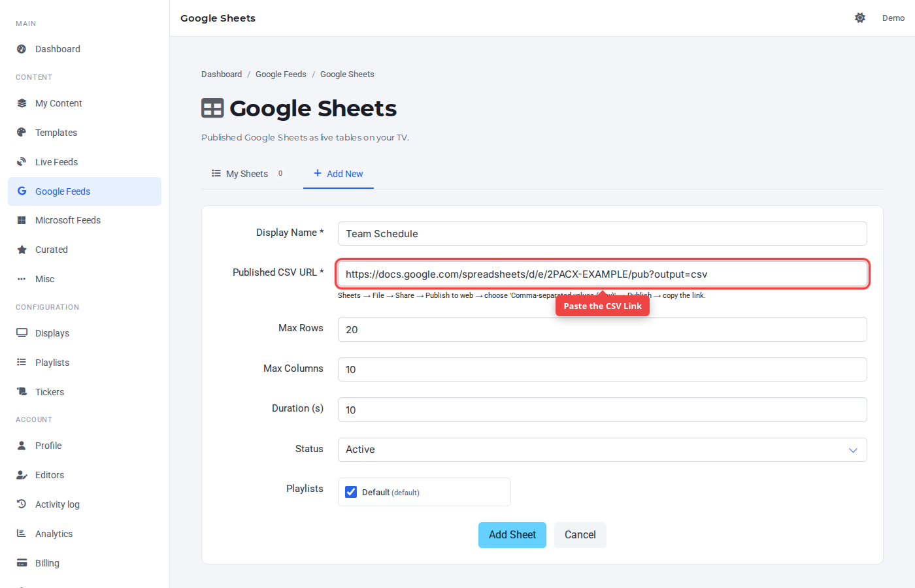Viewport: 915px width, 588px height.
Task: Open Displays configuration page
Action: 85,333
